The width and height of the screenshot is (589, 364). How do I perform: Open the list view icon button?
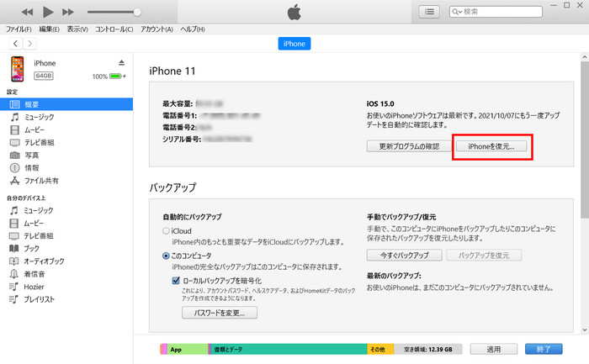[x=429, y=12]
